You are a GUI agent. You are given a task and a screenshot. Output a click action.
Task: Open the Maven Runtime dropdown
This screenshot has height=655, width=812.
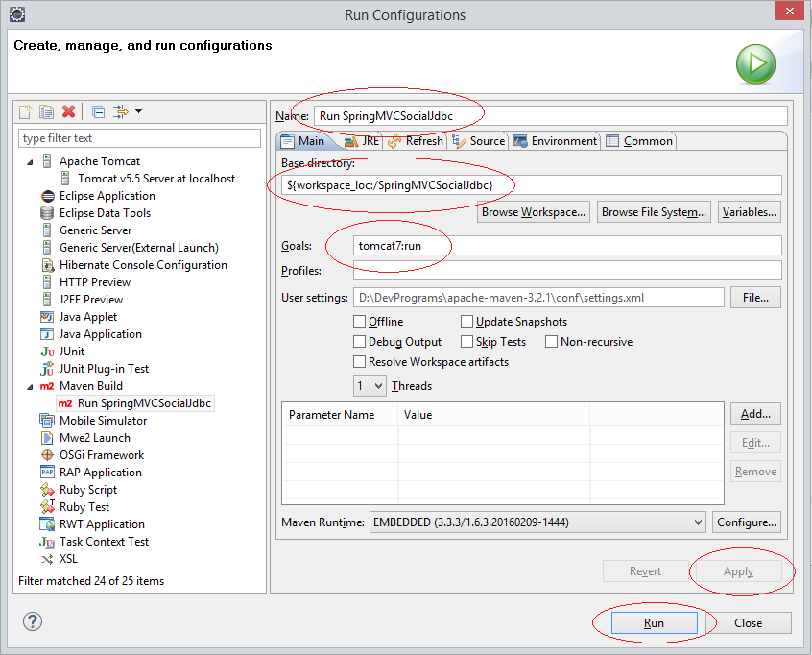pos(537,522)
